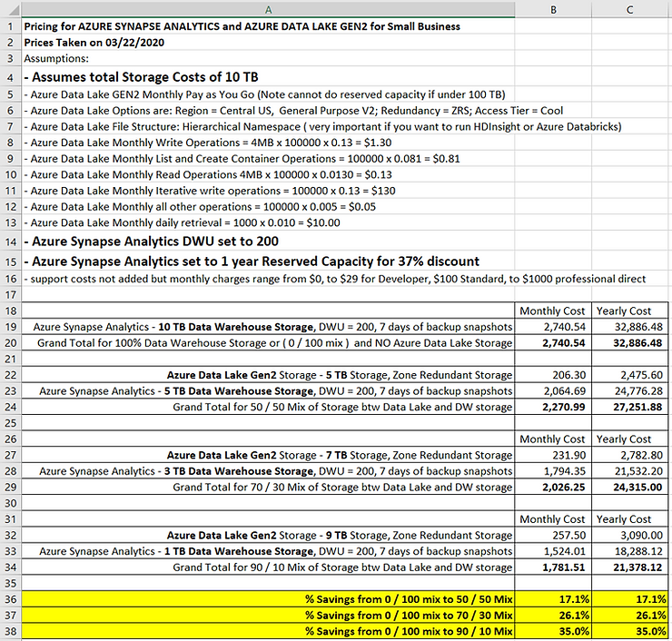Select column A header
Image resolution: width=672 pixels, height=641 pixels.
268,9
